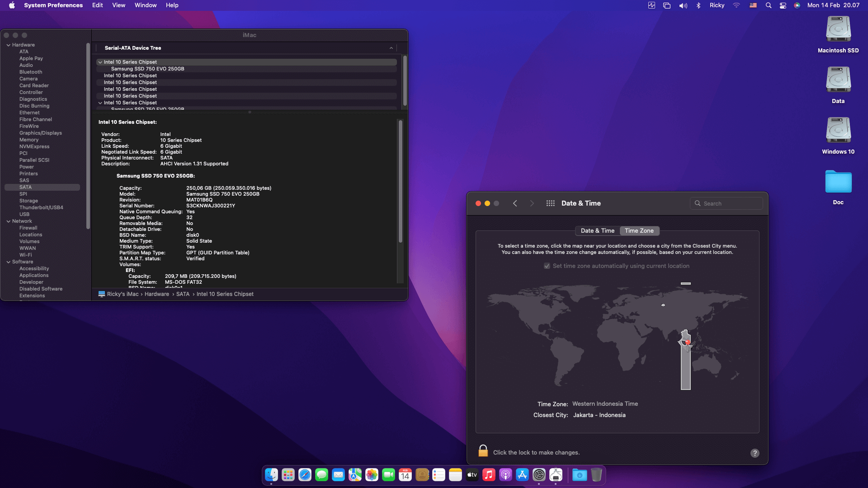The height and width of the screenshot is (488, 868).
Task: Collapse first Intel 10 Series Chipset row
Action: coord(100,62)
